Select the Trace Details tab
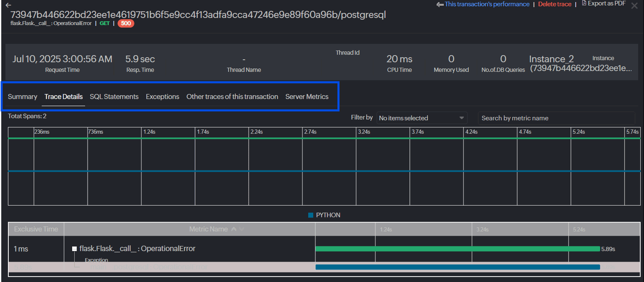Image resolution: width=644 pixels, height=282 pixels. 63,97
